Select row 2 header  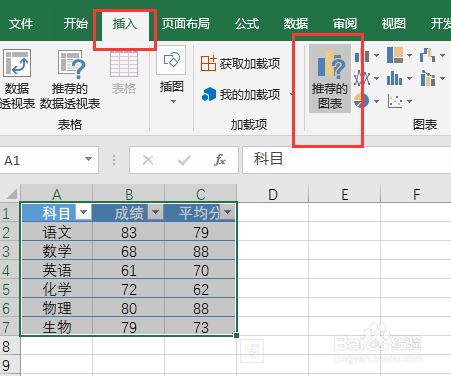[10, 232]
